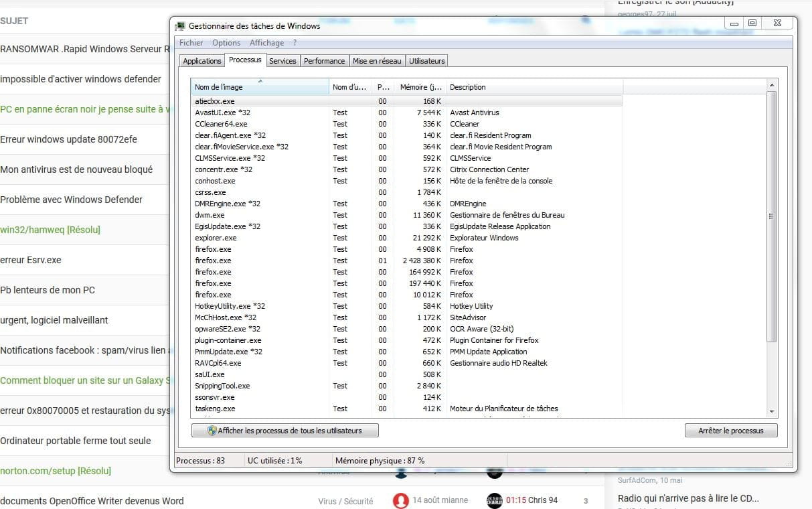Select the CLMSService.exe *32 process
This screenshot has height=509, width=812.
point(406,158)
